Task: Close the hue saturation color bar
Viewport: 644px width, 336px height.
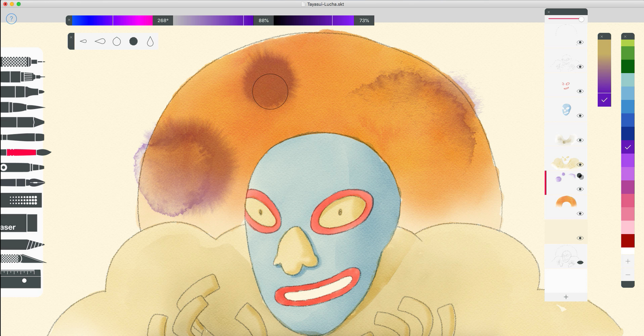Action: [69, 20]
